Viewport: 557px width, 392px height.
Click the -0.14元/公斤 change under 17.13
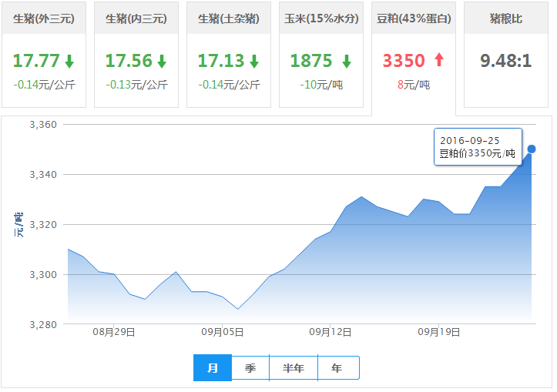(229, 85)
